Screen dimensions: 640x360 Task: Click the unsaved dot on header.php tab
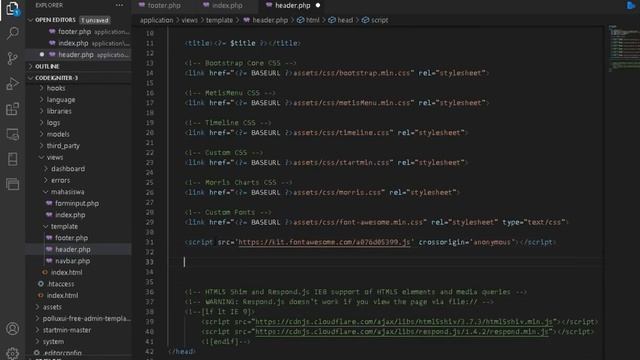[x=318, y=5]
